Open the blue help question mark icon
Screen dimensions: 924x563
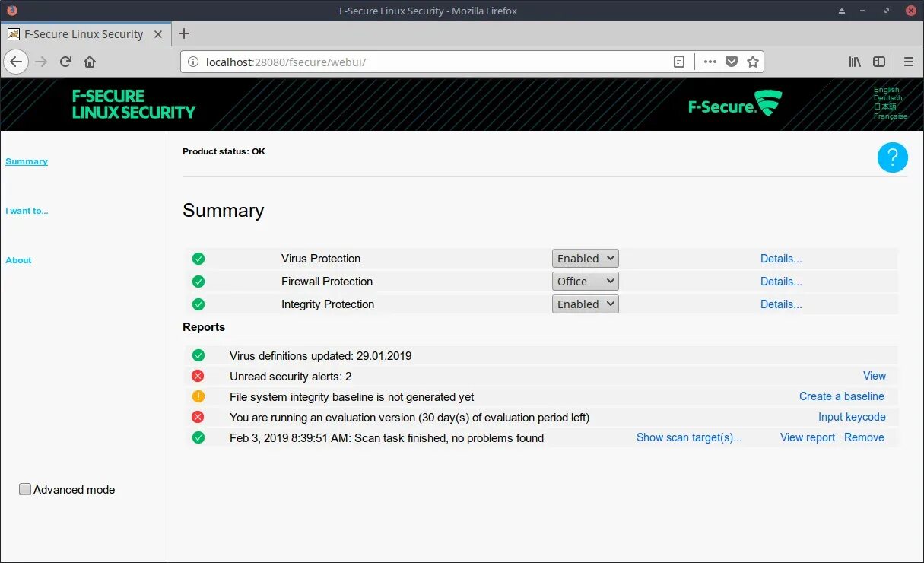(x=892, y=157)
